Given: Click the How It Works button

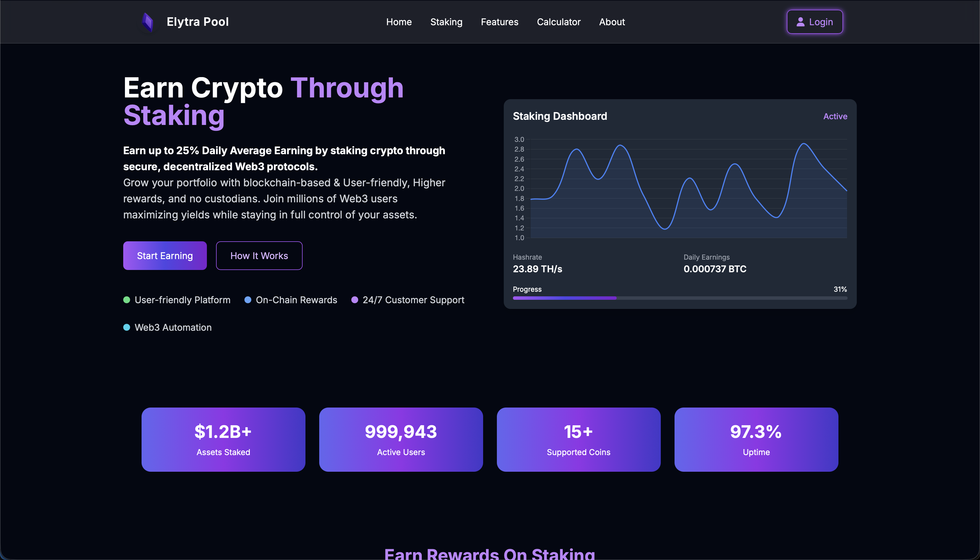Looking at the screenshot, I should [259, 256].
